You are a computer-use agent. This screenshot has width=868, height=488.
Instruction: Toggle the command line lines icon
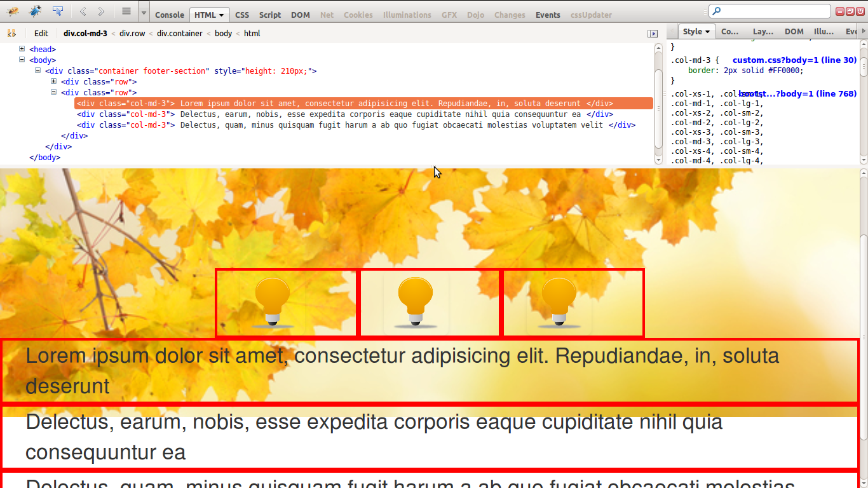[126, 11]
